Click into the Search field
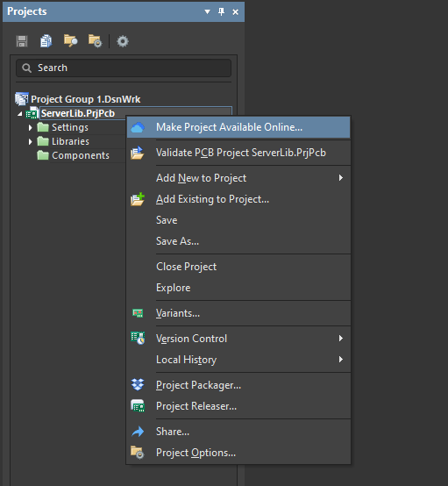This screenshot has height=486, width=448. pyautogui.click(x=124, y=68)
